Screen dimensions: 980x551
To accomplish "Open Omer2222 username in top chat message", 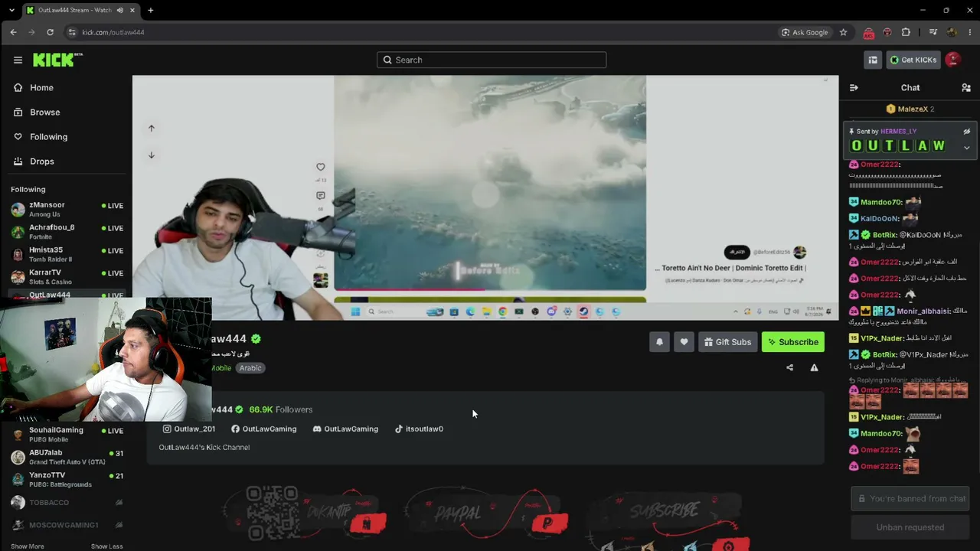I will click(x=879, y=165).
